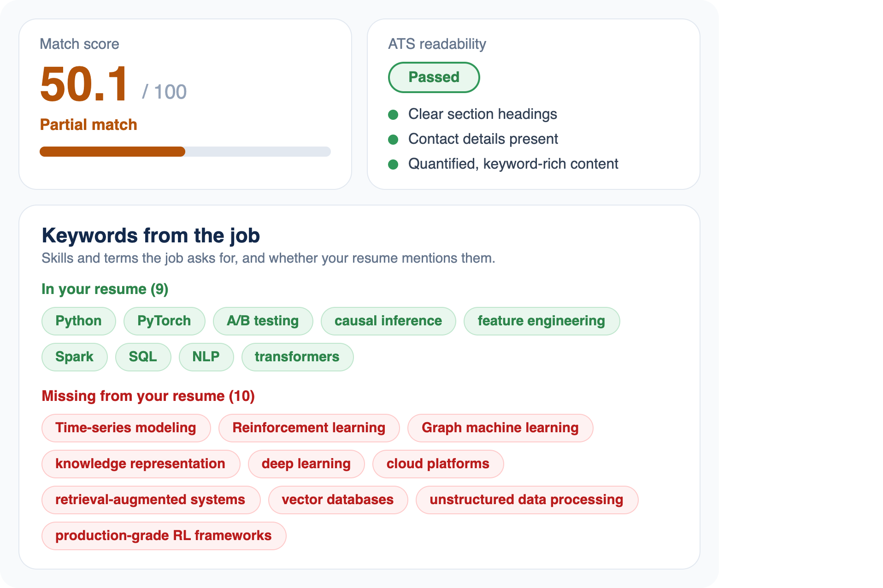
Task: Select the vector databases chip
Action: 338,500
